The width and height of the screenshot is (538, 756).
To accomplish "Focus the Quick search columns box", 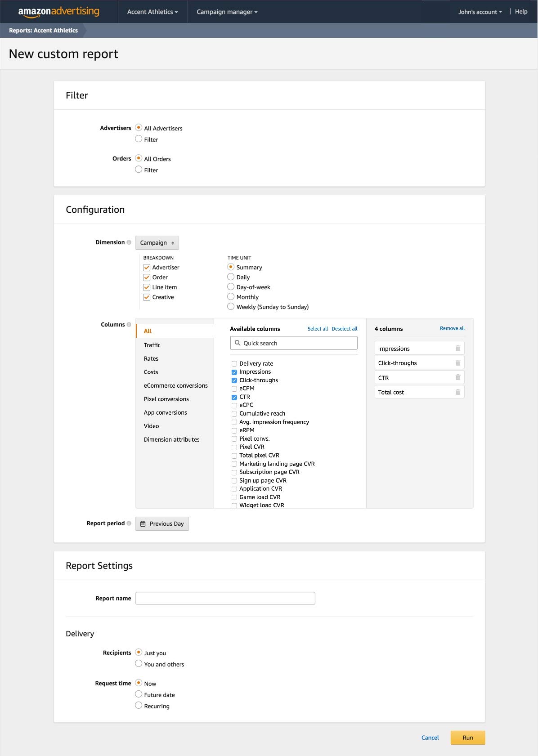I will click(x=294, y=343).
